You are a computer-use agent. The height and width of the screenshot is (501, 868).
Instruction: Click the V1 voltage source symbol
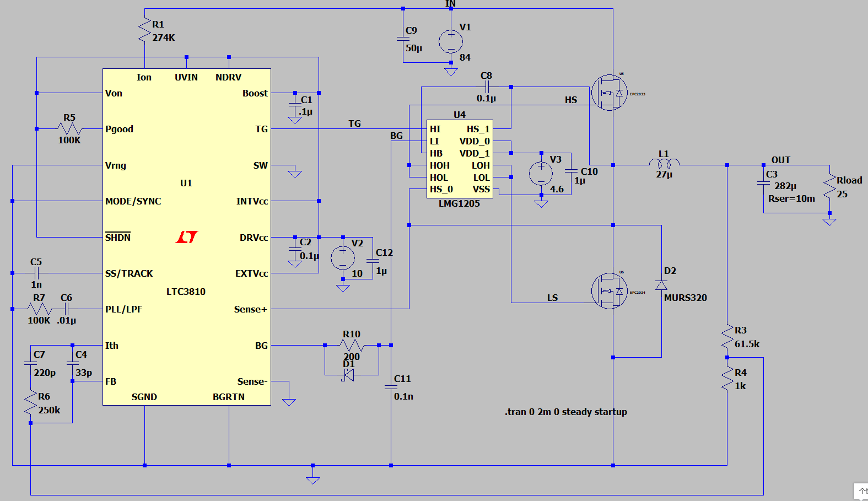[451, 41]
